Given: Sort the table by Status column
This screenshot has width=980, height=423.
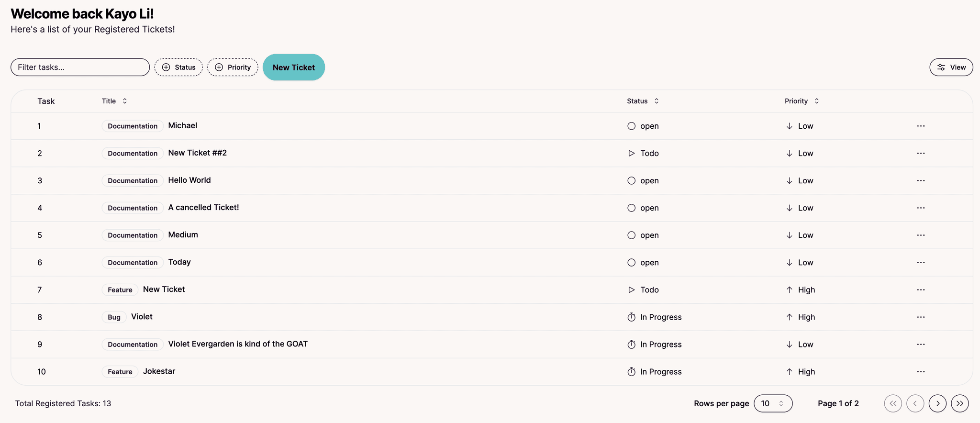Looking at the screenshot, I should 643,101.
